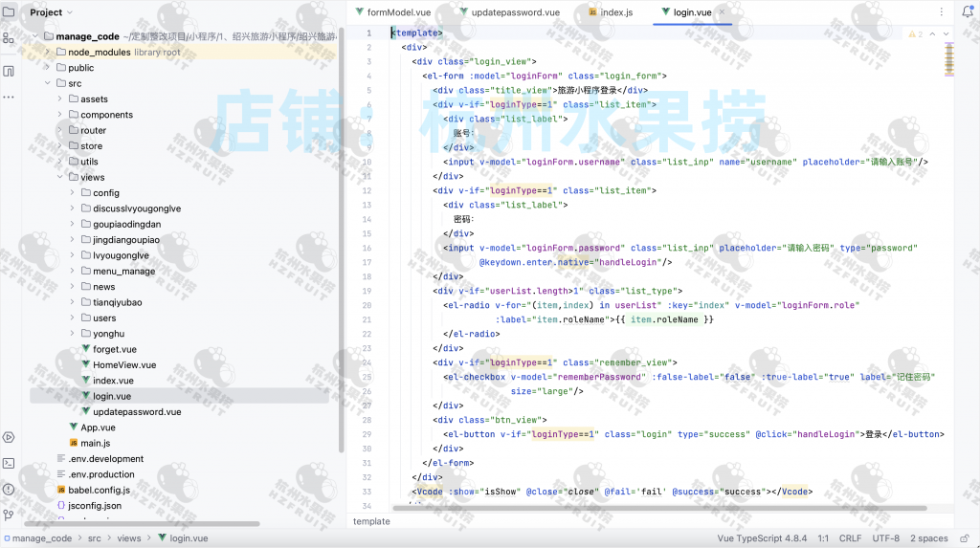The image size is (980, 548).
Task: Click the CRLF line separator in status bar
Action: [x=851, y=538]
